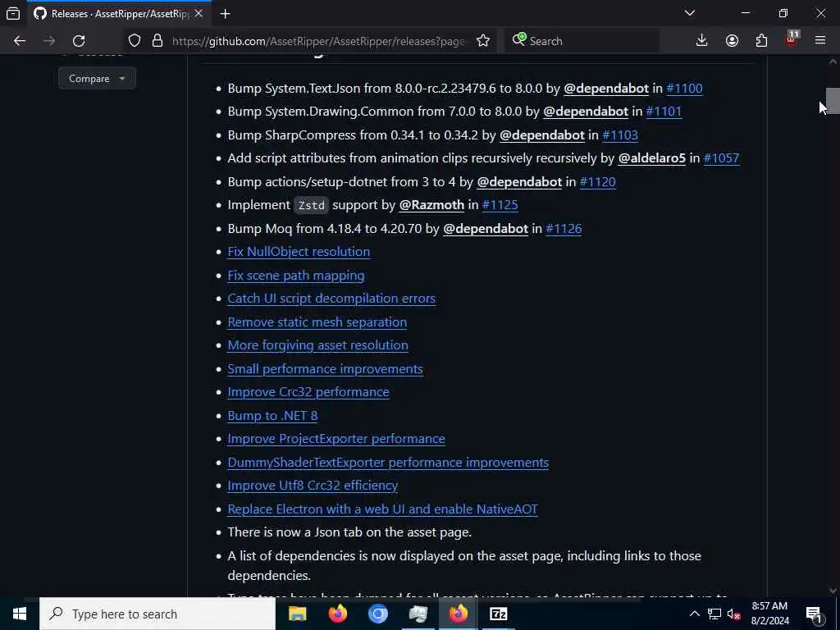The width and height of the screenshot is (840, 630).
Task: Reload the GitHub releases page
Action: click(x=79, y=41)
